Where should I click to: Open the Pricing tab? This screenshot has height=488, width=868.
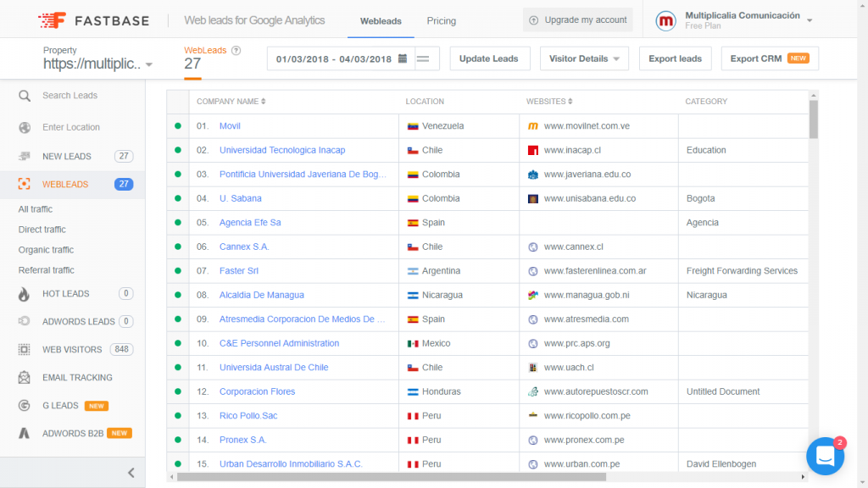441,21
